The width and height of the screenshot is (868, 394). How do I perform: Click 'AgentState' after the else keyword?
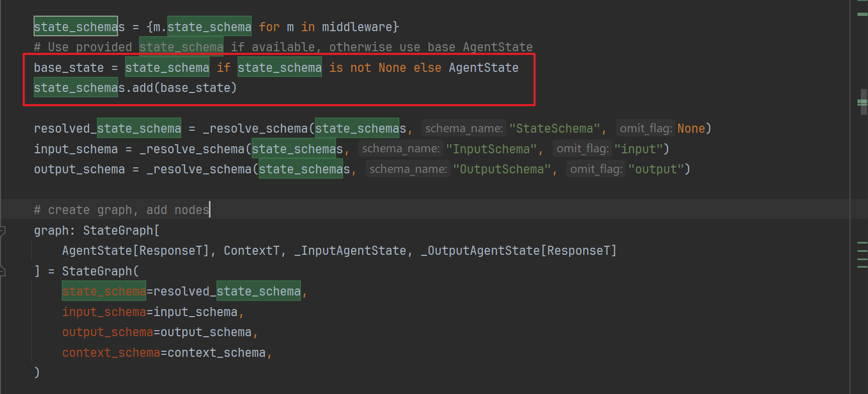coord(483,68)
